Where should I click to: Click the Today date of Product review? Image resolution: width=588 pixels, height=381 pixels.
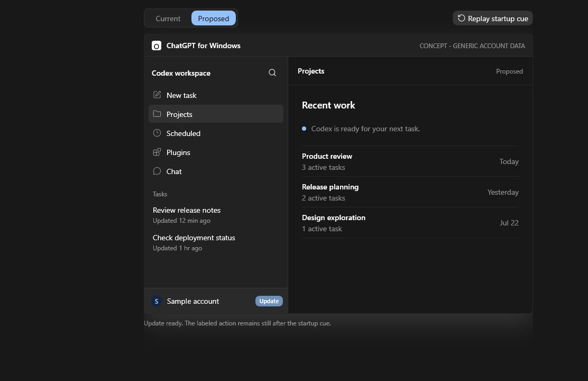click(x=509, y=161)
